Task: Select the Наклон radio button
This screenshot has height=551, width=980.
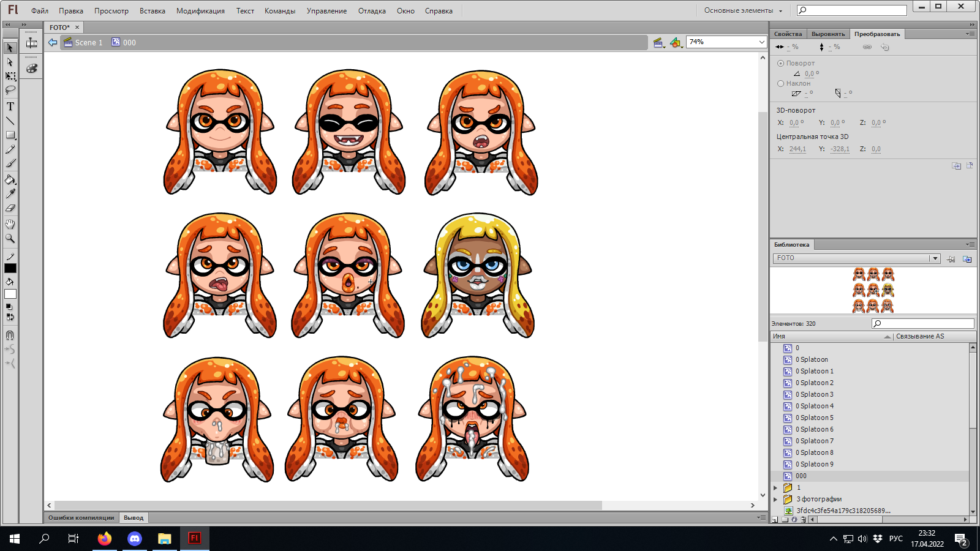Action: pyautogui.click(x=780, y=83)
